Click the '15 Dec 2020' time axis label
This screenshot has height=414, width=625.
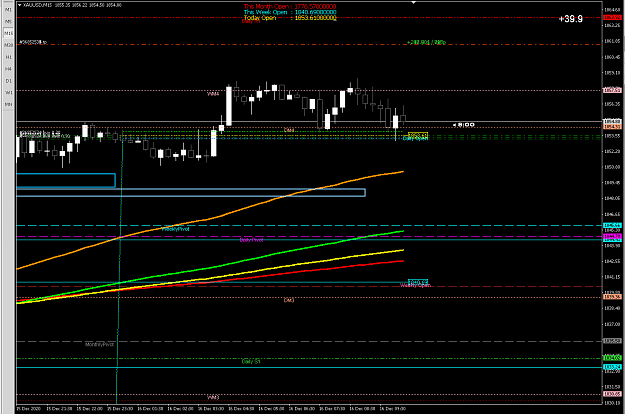29,409
